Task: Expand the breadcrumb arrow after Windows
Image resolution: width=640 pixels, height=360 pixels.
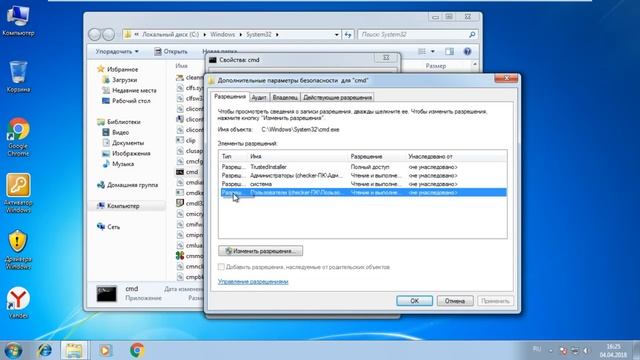Action: pos(240,35)
